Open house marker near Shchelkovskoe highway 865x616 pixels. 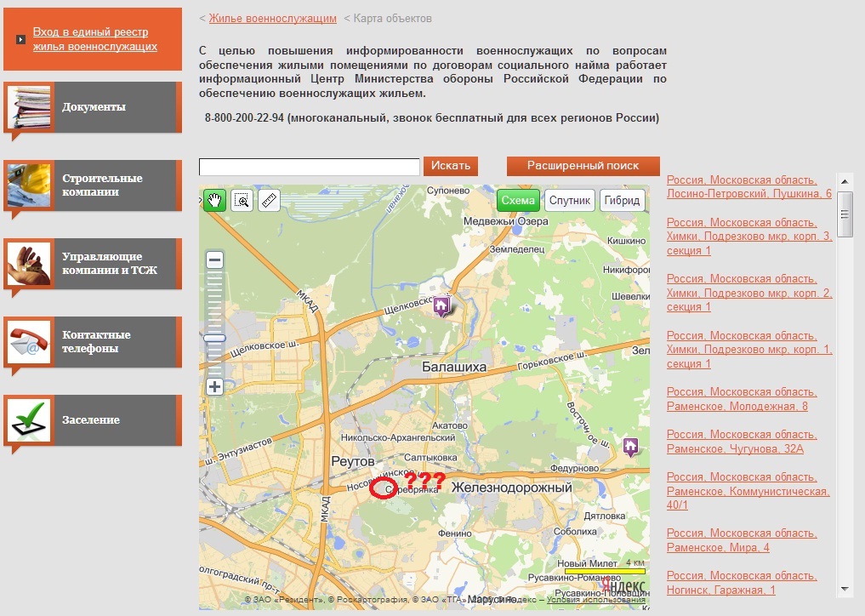coord(441,305)
